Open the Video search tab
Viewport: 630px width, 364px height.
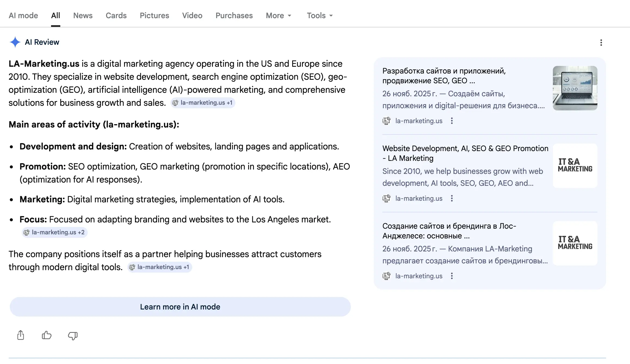[192, 15]
